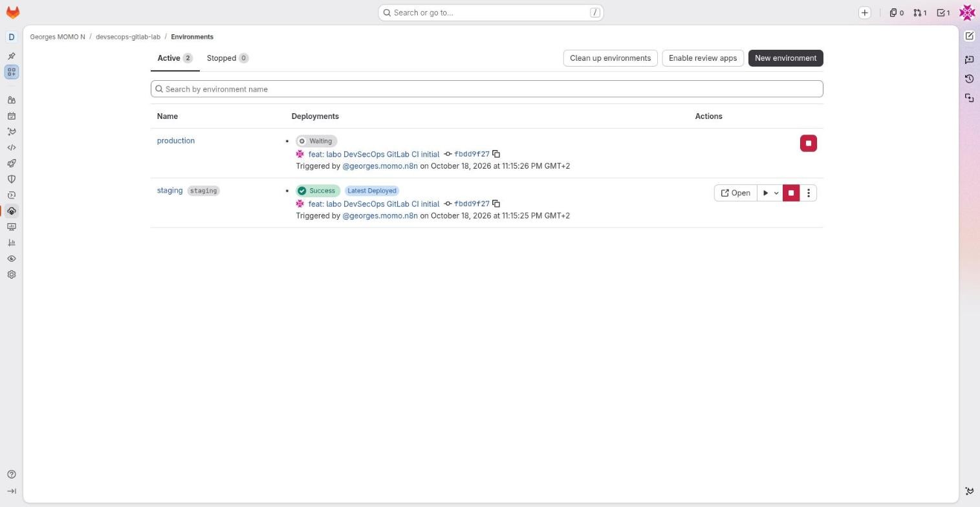The image size is (980, 507).
Task: Open the production environment link
Action: point(176,141)
